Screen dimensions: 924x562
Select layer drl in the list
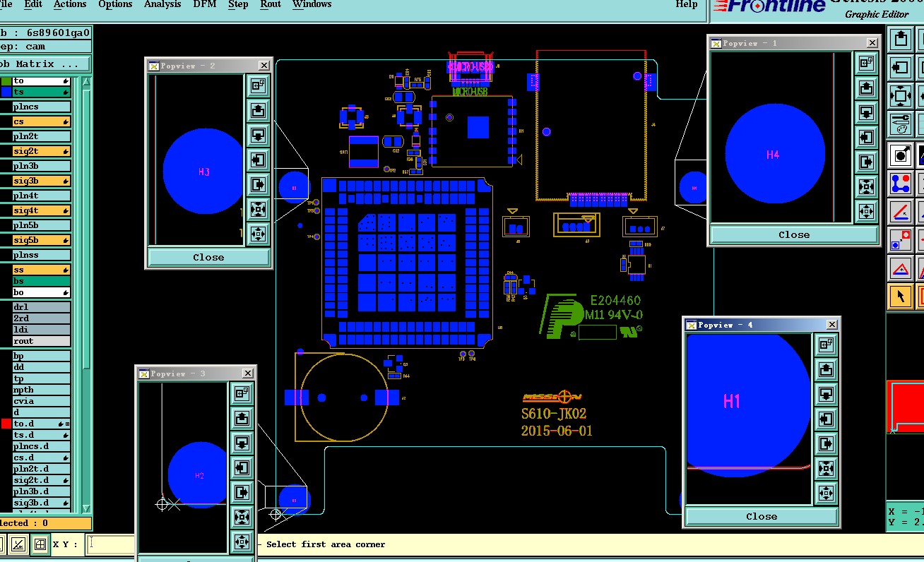point(42,307)
